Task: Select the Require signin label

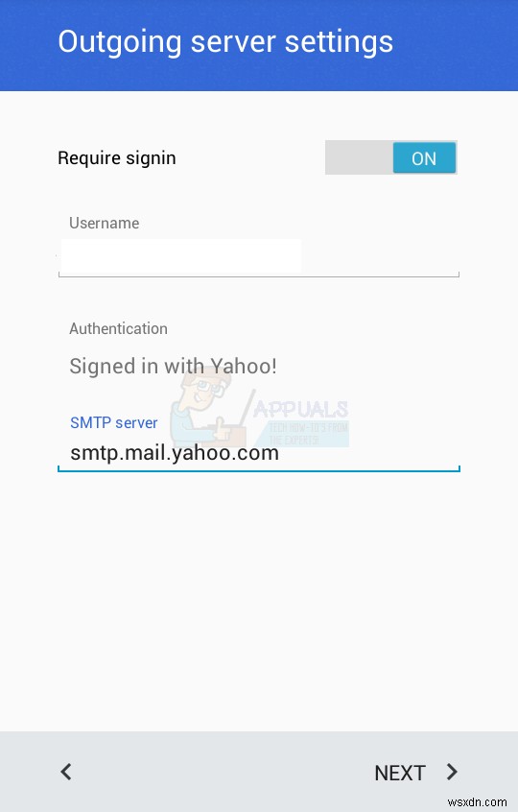Action: pos(117,158)
